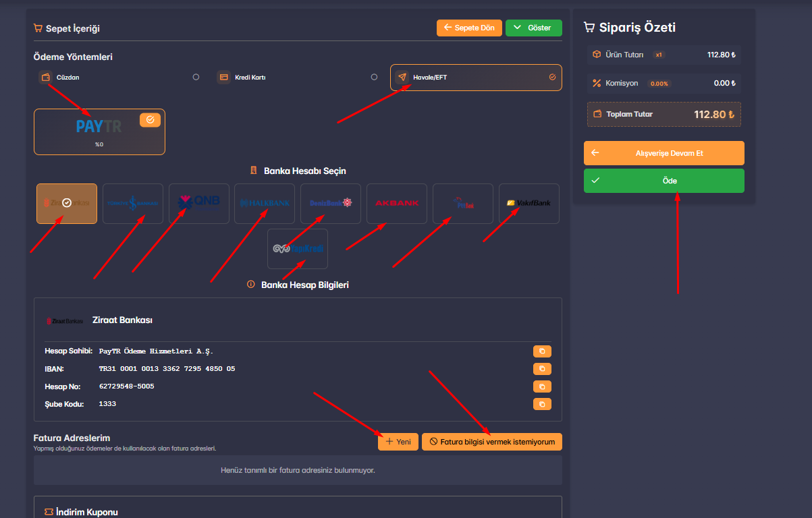Add a new billing address with Yeni

point(398,442)
